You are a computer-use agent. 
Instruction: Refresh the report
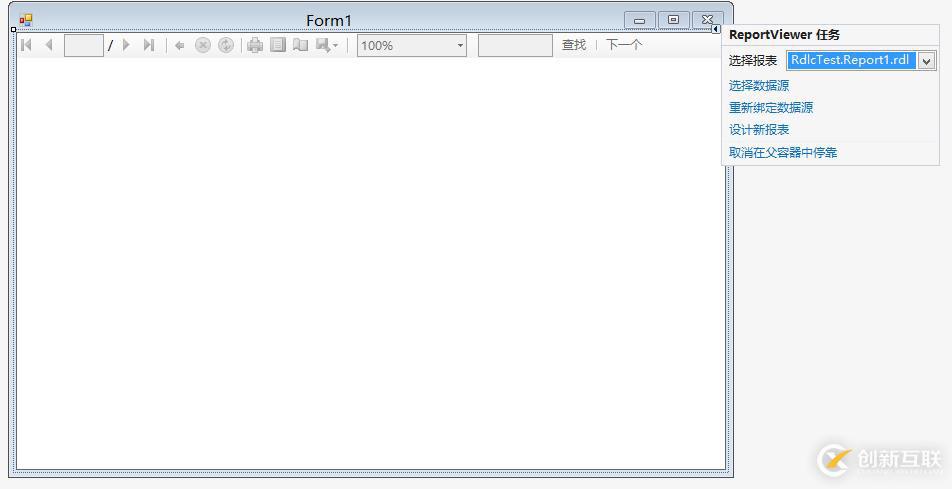click(226, 46)
